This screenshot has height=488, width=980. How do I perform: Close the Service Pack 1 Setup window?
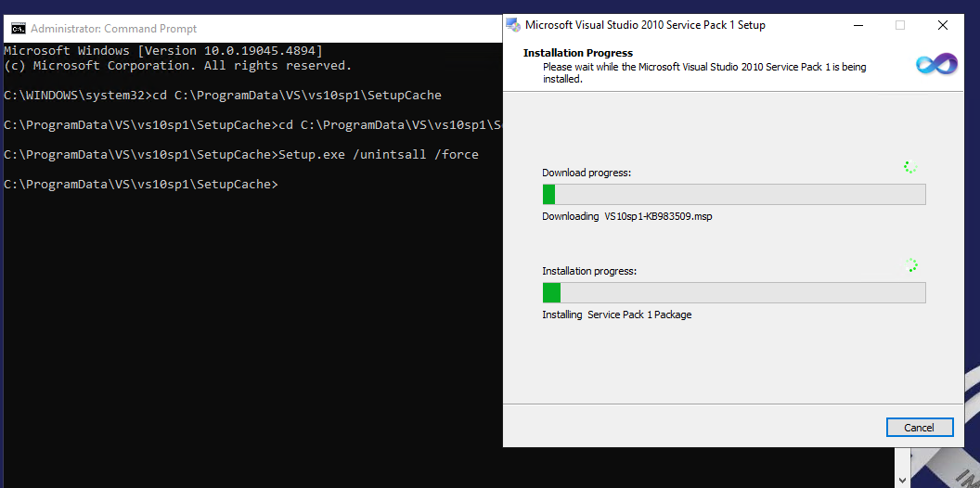[x=943, y=25]
